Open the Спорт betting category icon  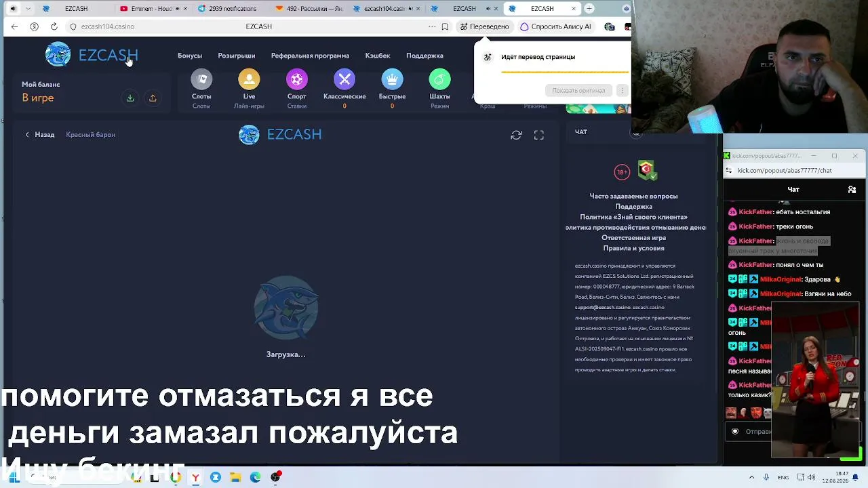point(296,80)
